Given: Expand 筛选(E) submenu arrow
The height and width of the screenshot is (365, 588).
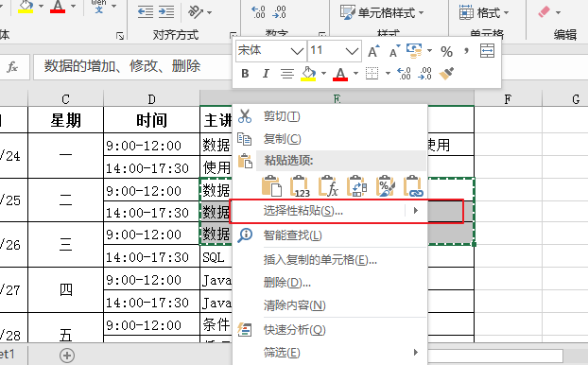Looking at the screenshot, I should 416,352.
